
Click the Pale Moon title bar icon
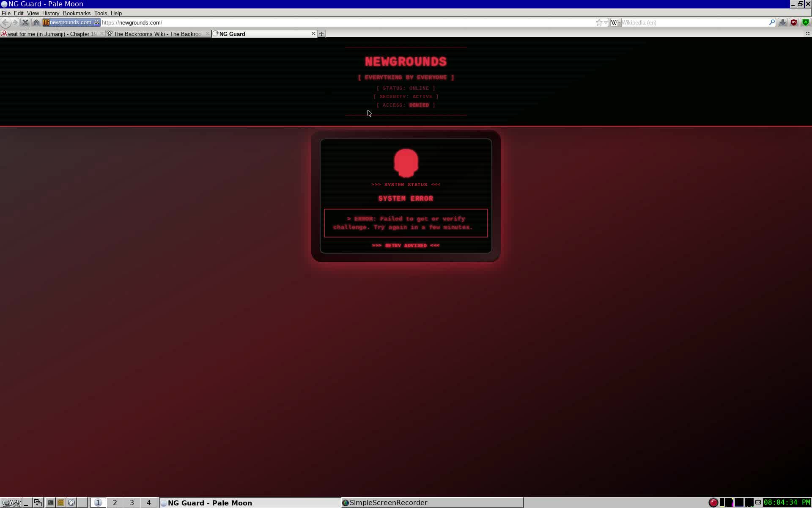4,4
